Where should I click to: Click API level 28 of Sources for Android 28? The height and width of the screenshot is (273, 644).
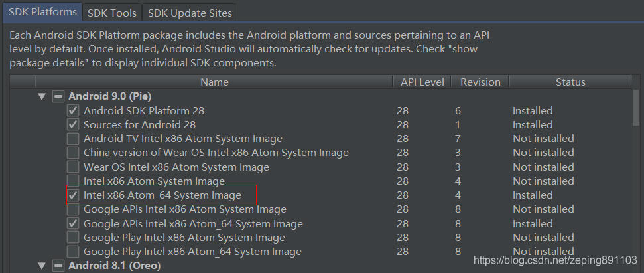[403, 124]
